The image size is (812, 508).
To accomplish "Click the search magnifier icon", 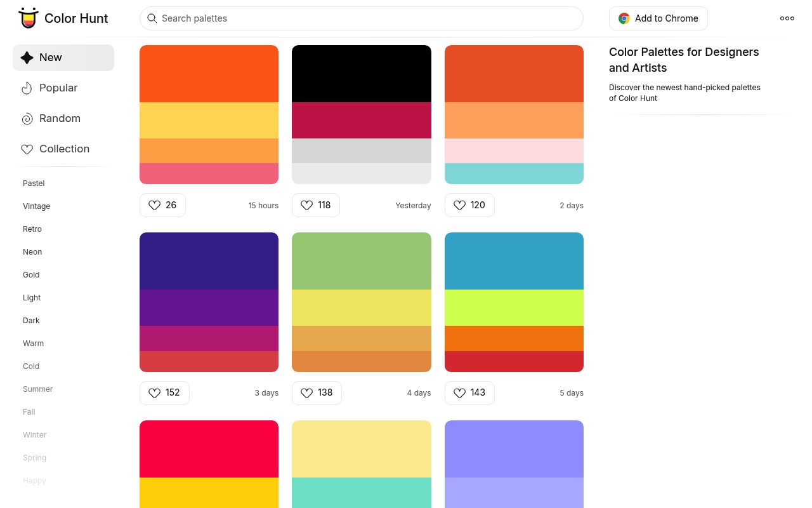I will [x=152, y=18].
